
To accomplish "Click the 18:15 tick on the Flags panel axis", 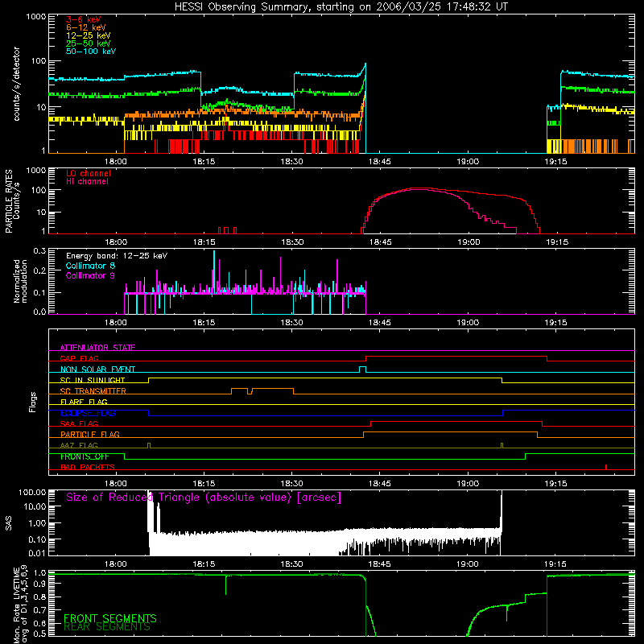I will (x=204, y=484).
